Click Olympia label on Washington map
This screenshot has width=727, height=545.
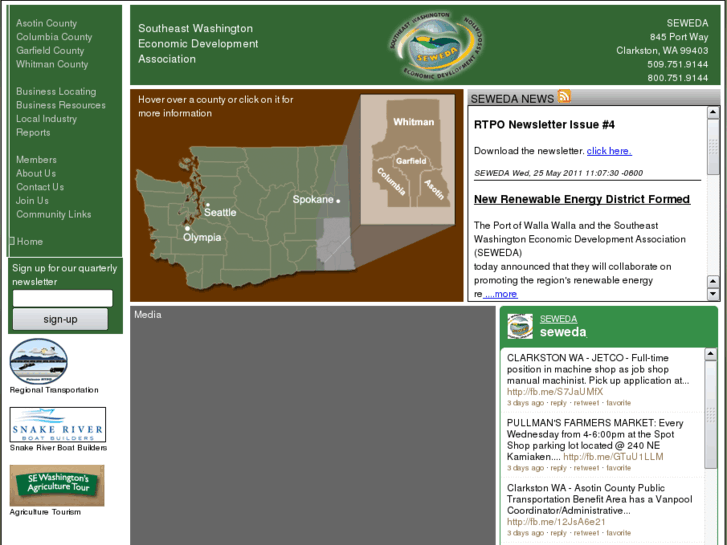coord(202,237)
